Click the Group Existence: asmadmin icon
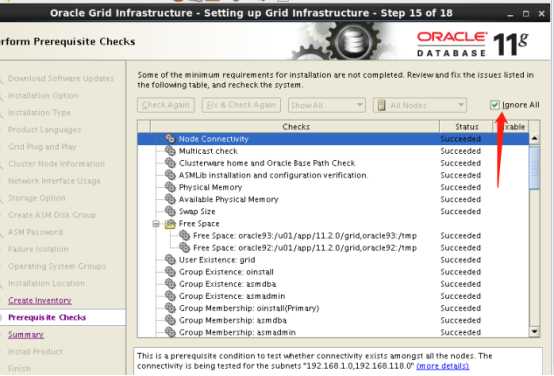The width and height of the screenshot is (554, 376). point(170,296)
